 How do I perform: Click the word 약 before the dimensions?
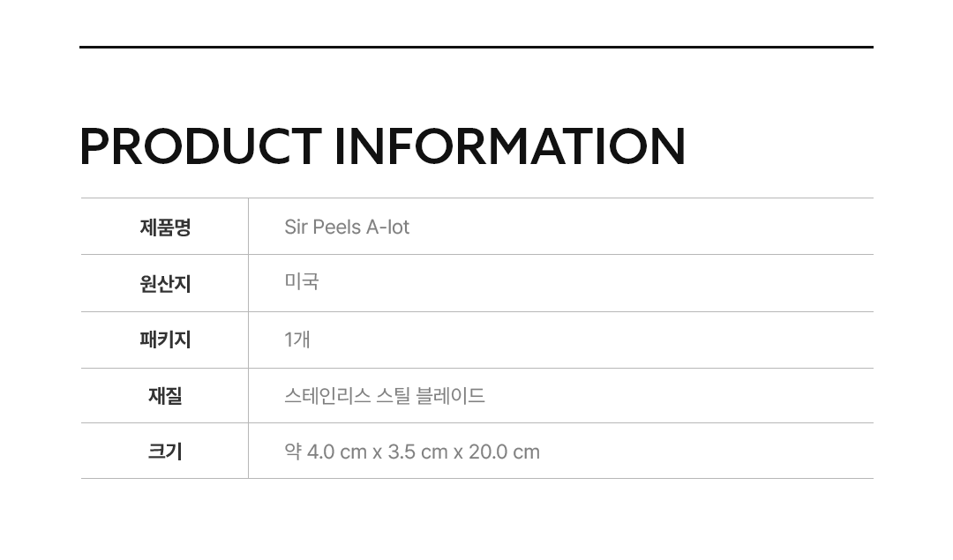click(293, 452)
